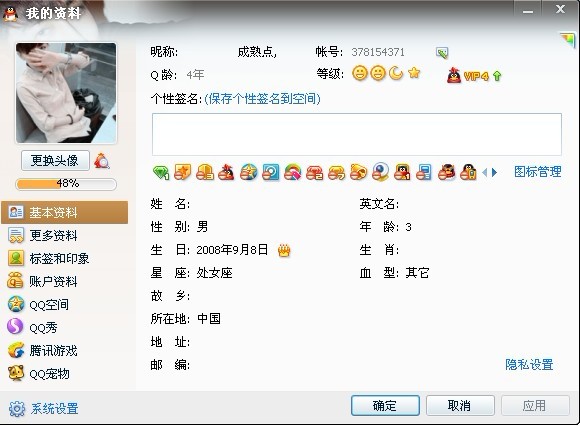Click the green diamond service icon
Image resolution: width=580 pixels, height=426 pixels.
coord(161,172)
